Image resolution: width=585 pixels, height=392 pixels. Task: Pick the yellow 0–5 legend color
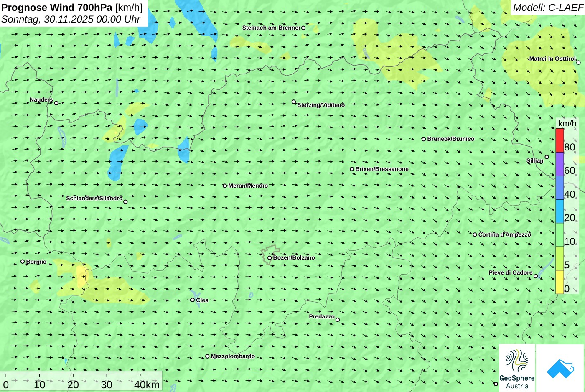tap(560, 282)
